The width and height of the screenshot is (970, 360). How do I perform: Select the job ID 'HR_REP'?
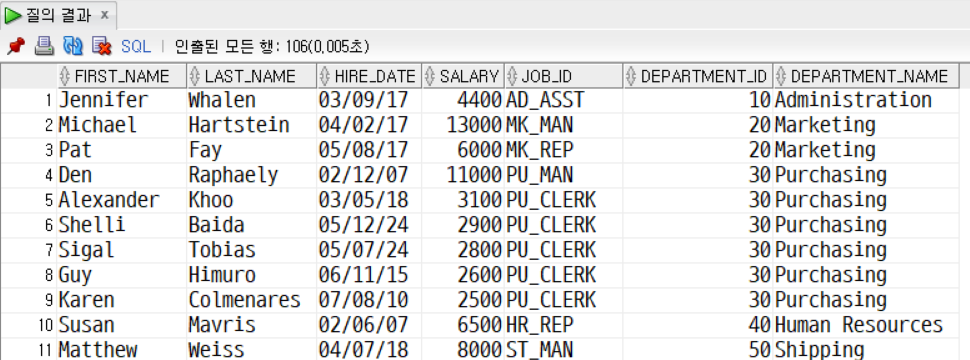pos(564,325)
